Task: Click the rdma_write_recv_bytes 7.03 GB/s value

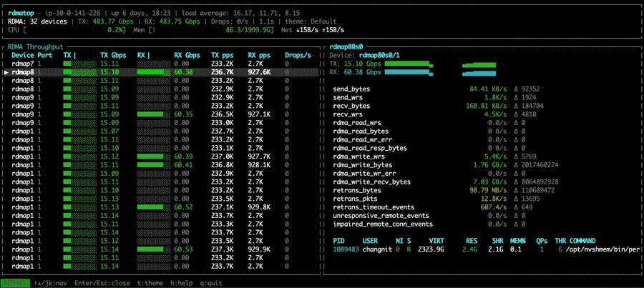Action: click(490, 182)
